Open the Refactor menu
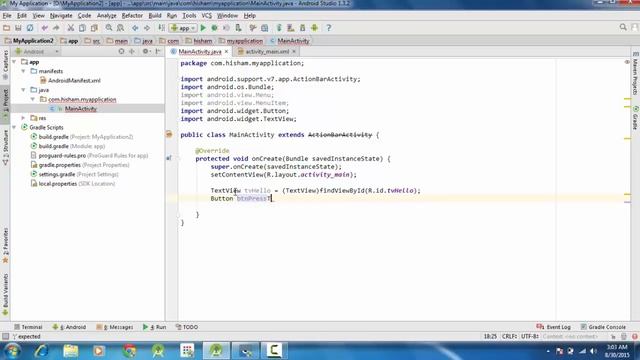Screen dimensions: 640x360 tap(132, 16)
